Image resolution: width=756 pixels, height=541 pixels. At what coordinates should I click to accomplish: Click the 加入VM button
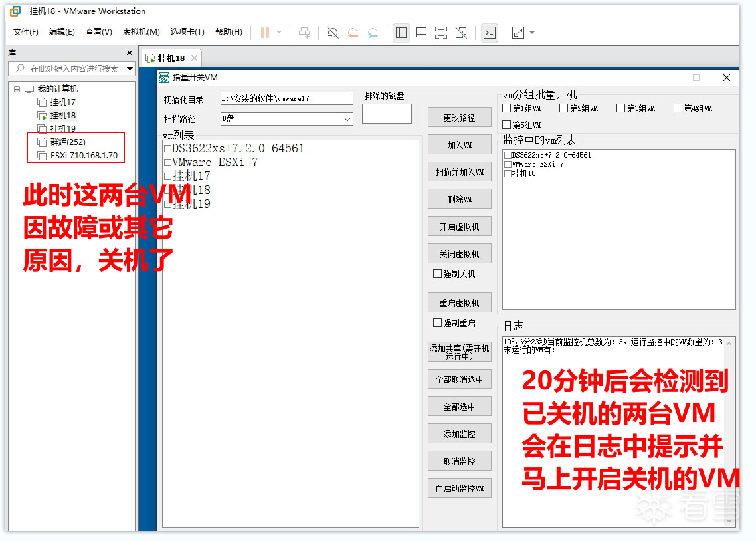point(460,145)
